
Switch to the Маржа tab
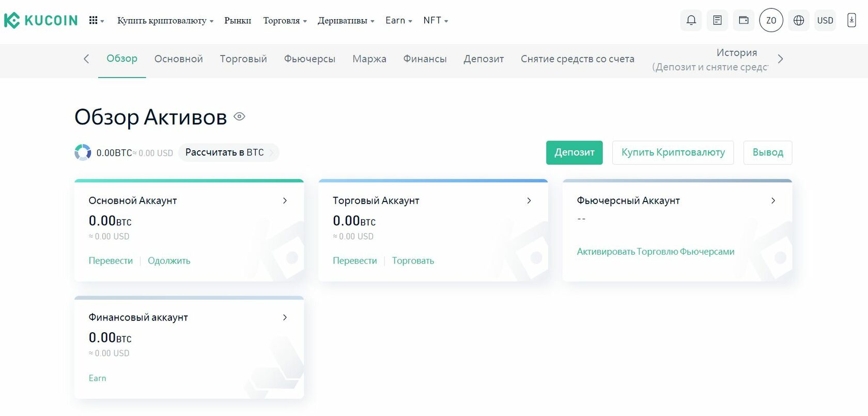point(369,59)
